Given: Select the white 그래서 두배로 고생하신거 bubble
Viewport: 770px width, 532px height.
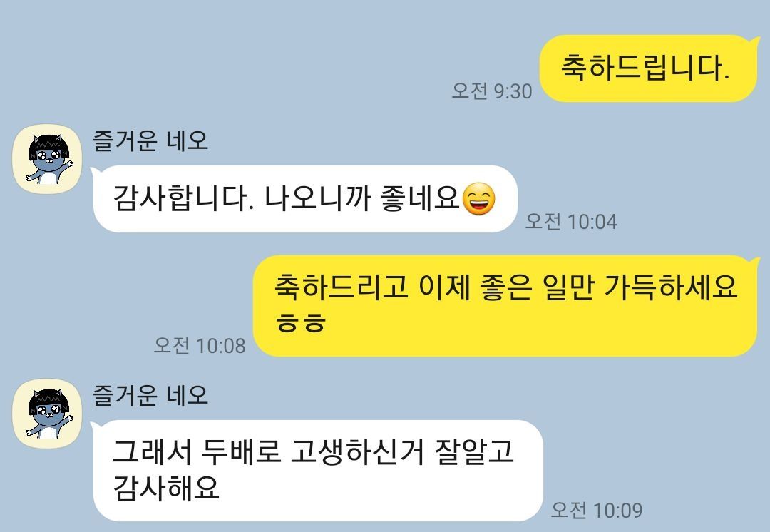Looking at the screenshot, I should (x=318, y=471).
